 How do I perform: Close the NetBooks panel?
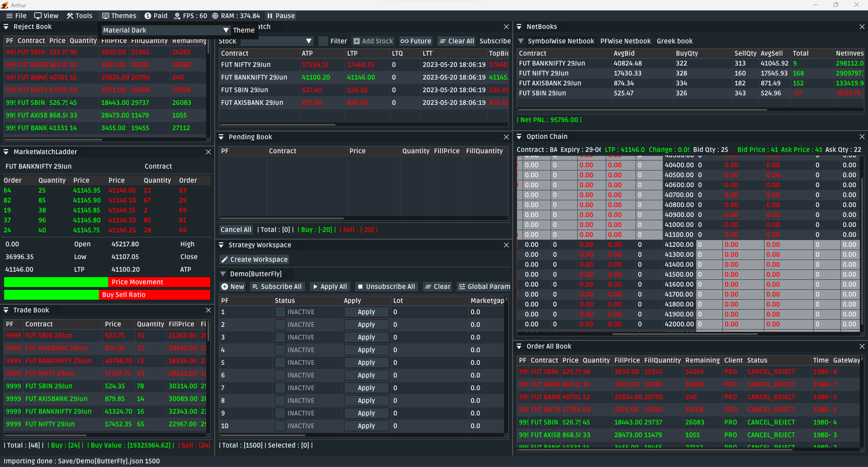click(x=862, y=27)
